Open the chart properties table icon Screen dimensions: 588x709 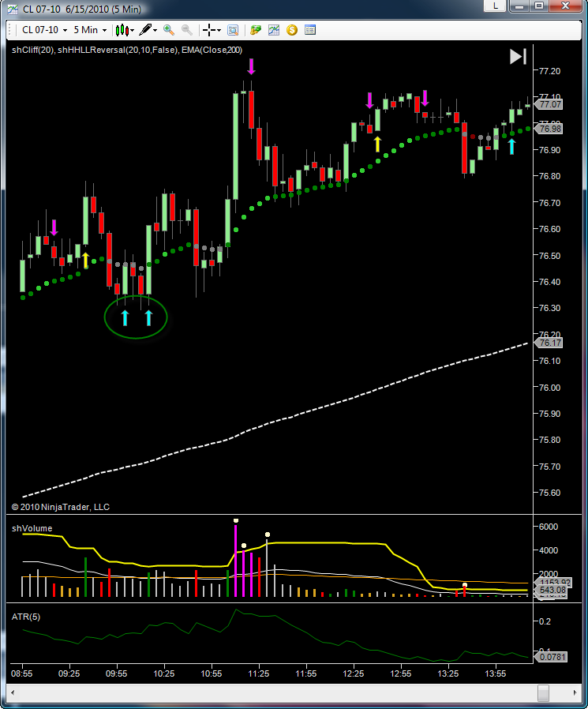(x=310, y=30)
